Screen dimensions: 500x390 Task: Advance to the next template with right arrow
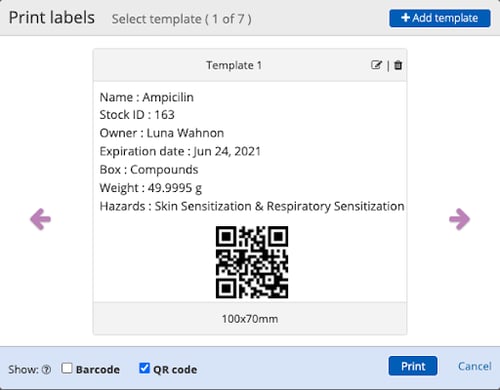[460, 219]
